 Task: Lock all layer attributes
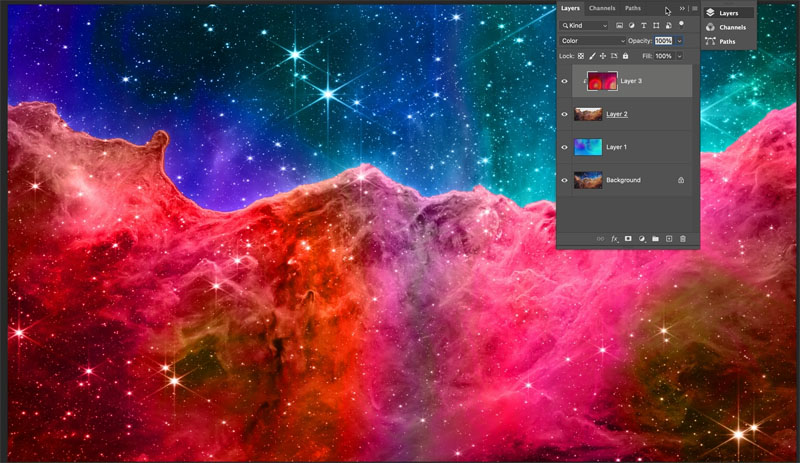tap(625, 56)
